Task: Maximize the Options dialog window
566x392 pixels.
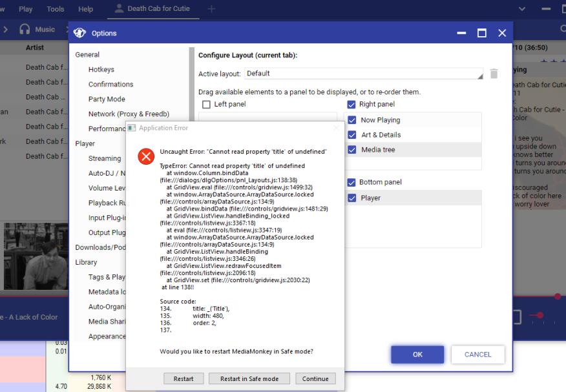Action: [482, 33]
